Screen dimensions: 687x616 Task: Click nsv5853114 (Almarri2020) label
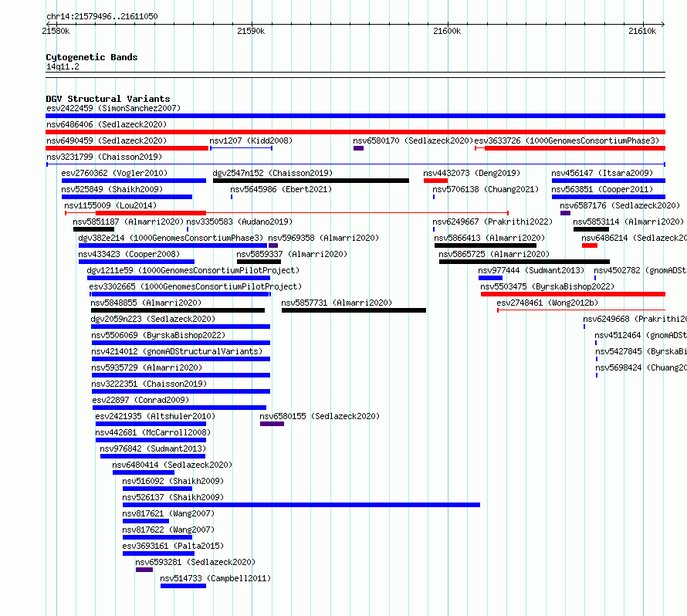click(628, 222)
